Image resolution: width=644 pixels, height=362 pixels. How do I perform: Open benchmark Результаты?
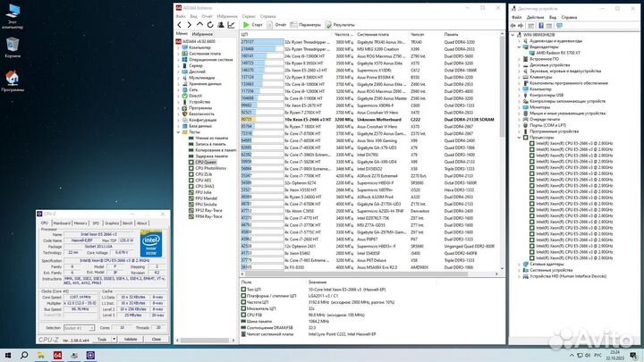340,25
